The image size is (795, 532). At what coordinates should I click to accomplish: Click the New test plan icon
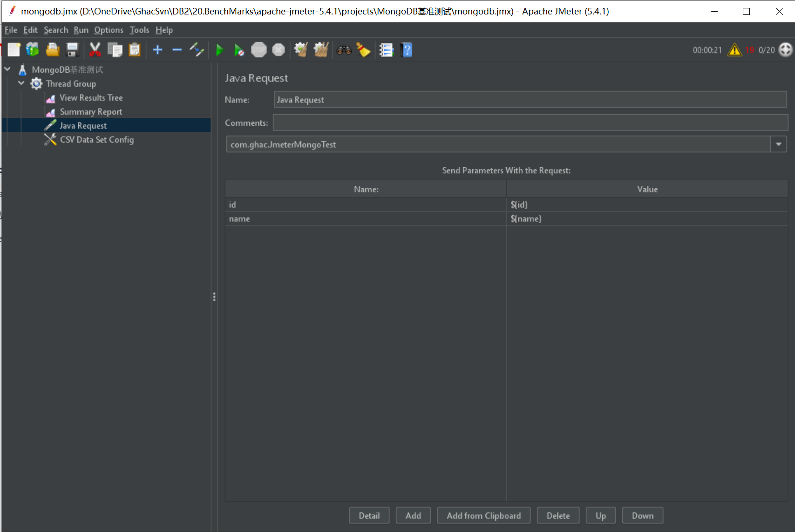(x=14, y=49)
